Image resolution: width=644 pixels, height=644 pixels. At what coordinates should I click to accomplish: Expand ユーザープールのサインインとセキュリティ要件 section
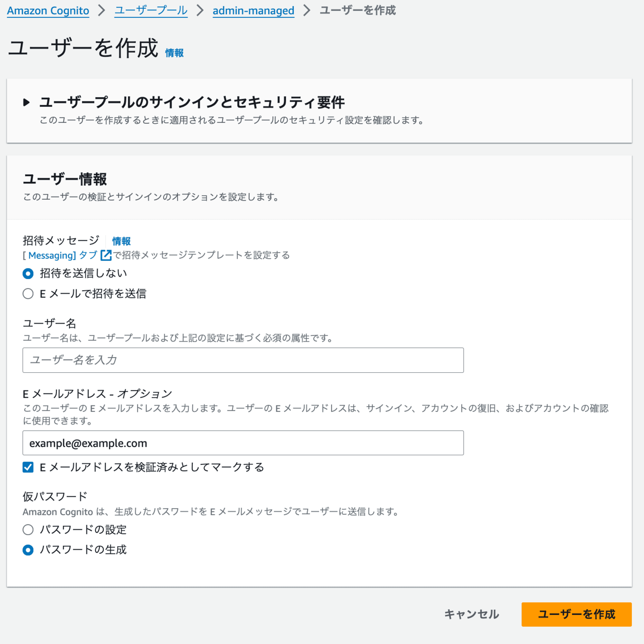(27, 102)
